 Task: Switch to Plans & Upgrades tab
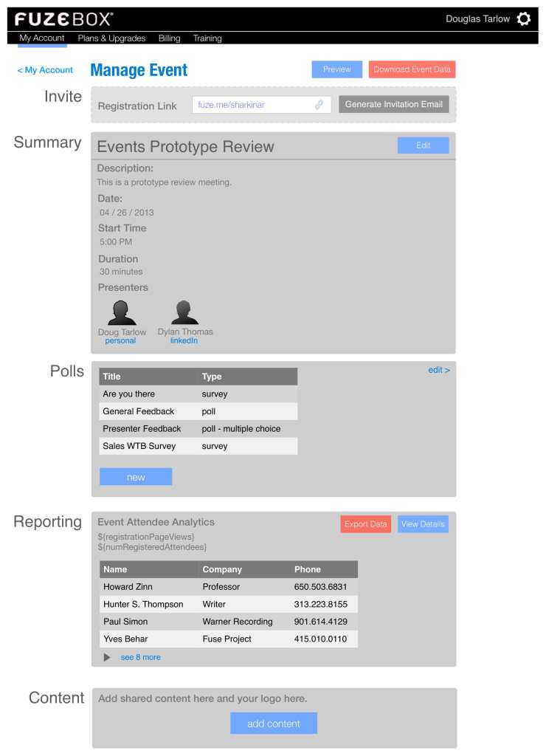click(111, 38)
